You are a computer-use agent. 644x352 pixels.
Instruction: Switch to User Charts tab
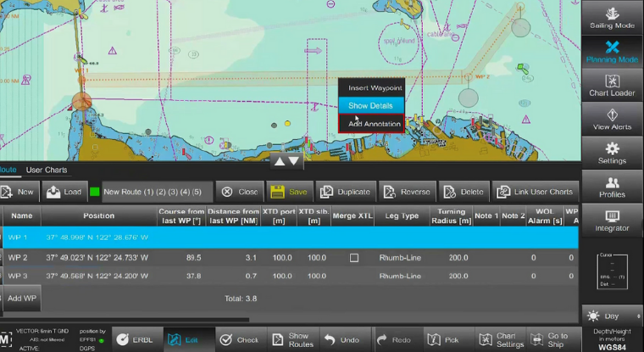[47, 170]
